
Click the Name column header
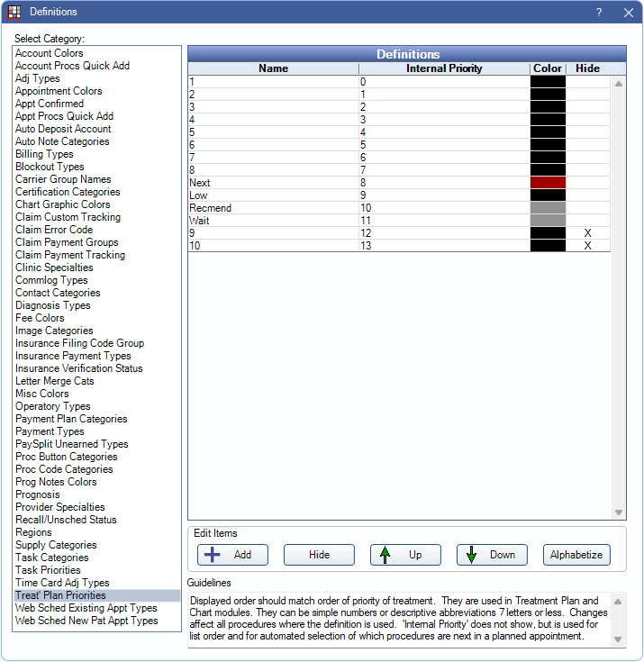(x=273, y=68)
